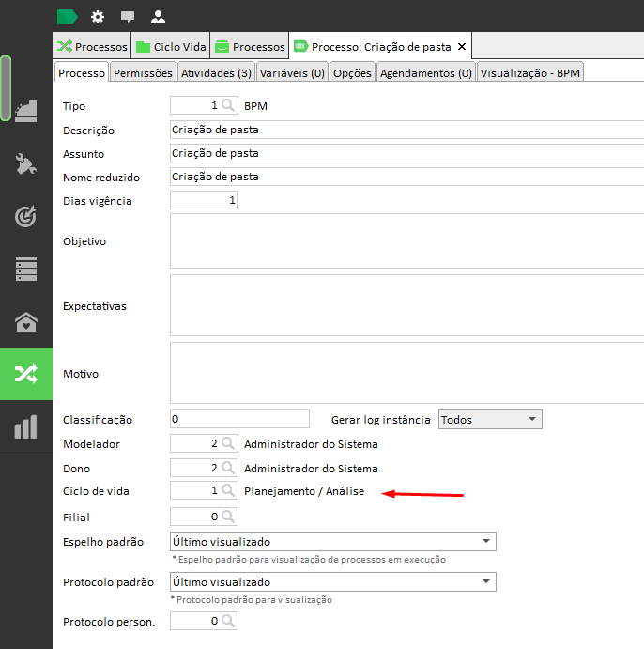The image size is (644, 649).
Task: Click the Modelador search magnifier
Action: click(228, 443)
